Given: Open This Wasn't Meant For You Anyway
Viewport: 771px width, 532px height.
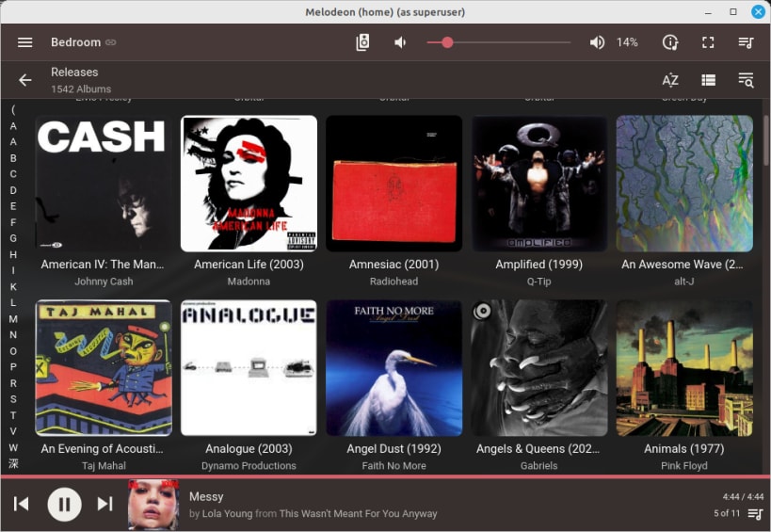Looking at the screenshot, I should pos(358,514).
